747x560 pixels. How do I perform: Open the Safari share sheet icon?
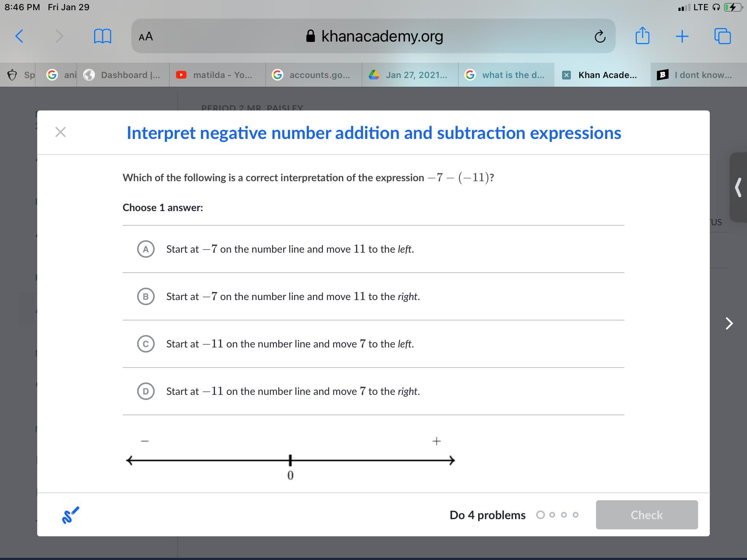point(642,36)
